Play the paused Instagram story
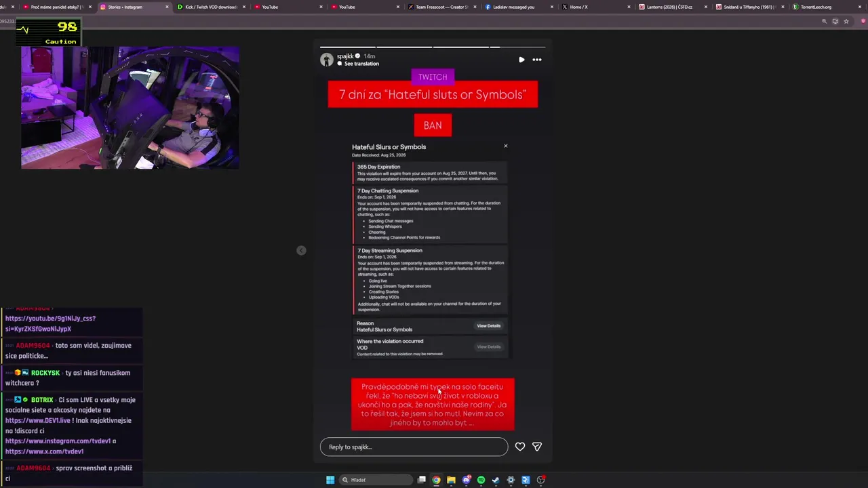 [x=521, y=60]
